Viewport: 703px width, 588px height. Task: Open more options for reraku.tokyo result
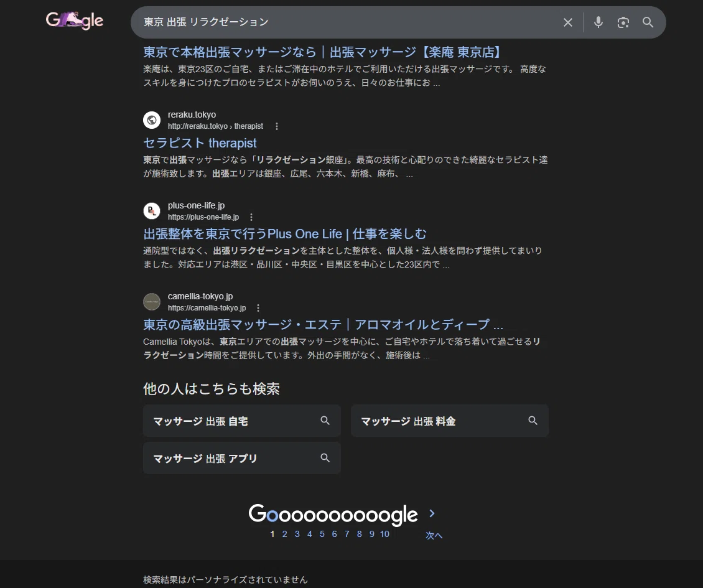coord(277,126)
